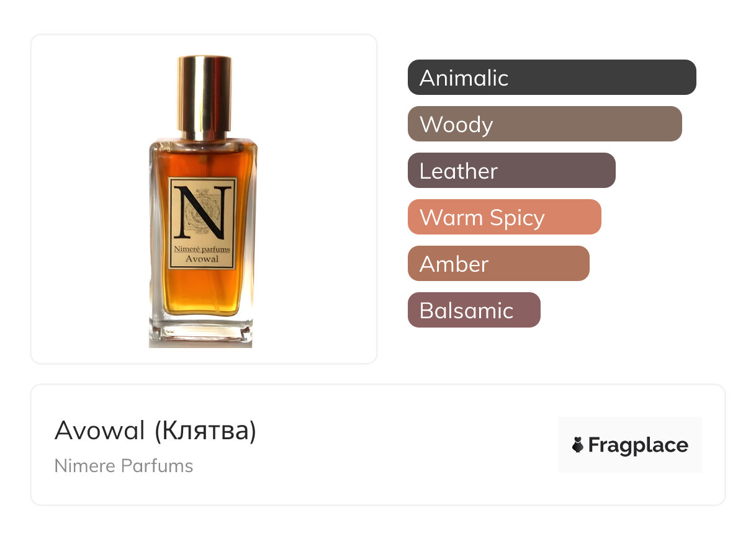Click the empty area of the title card
Viewport: 756px width, 536px height.
pyautogui.click(x=403, y=445)
